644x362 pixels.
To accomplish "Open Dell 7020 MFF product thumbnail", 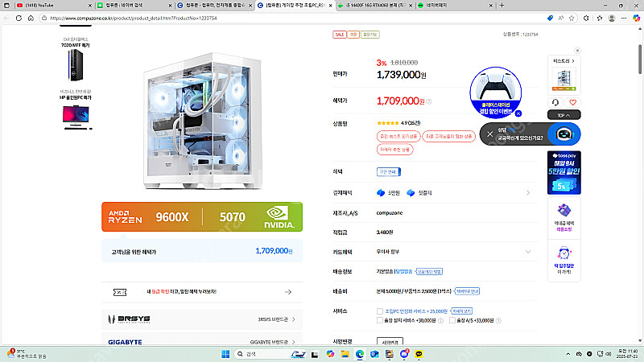I will pos(75,65).
